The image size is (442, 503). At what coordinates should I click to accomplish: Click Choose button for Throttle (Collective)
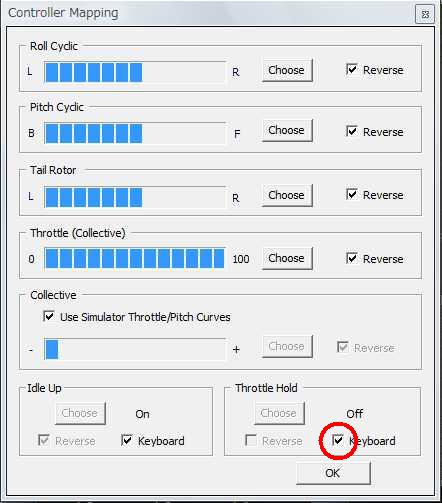click(x=287, y=258)
